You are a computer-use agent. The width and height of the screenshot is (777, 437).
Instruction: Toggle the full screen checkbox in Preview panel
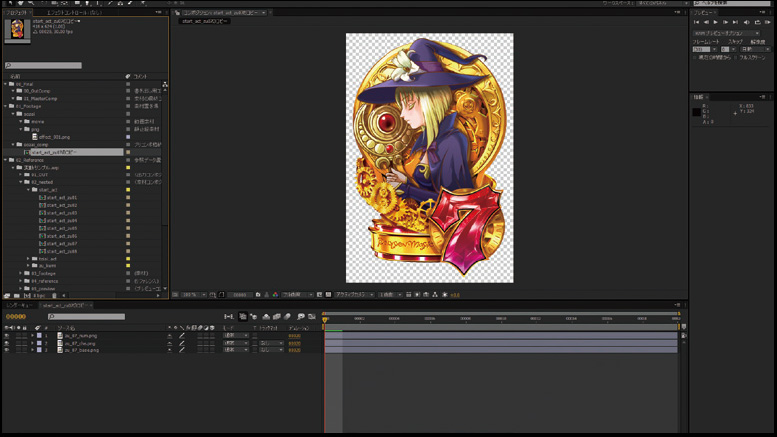736,57
